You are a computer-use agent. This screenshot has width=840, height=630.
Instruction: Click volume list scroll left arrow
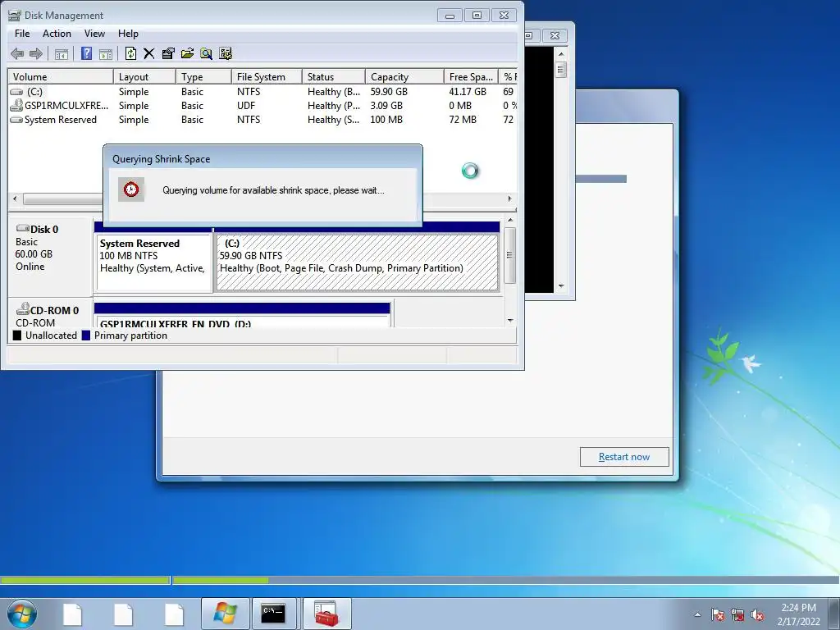pyautogui.click(x=15, y=199)
